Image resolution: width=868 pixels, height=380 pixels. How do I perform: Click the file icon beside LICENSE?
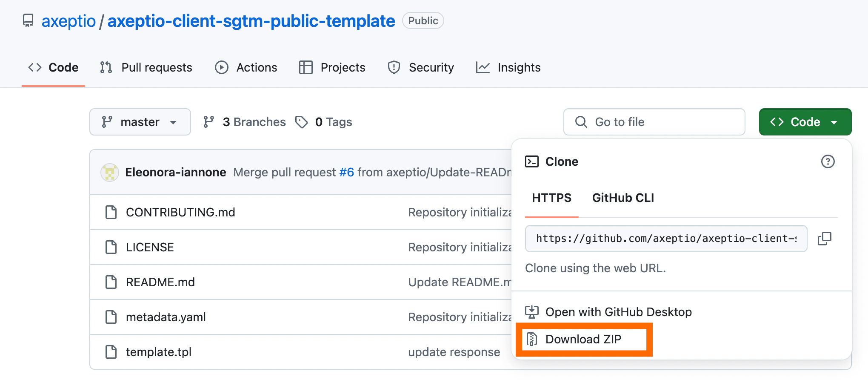(x=111, y=247)
